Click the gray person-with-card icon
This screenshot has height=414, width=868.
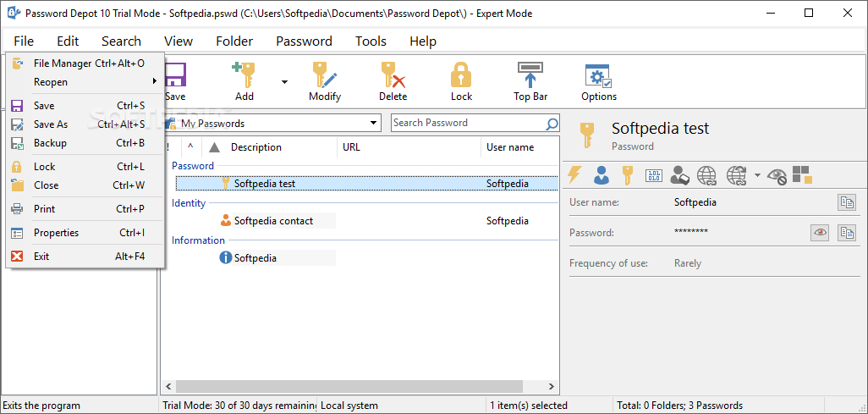coord(679,176)
